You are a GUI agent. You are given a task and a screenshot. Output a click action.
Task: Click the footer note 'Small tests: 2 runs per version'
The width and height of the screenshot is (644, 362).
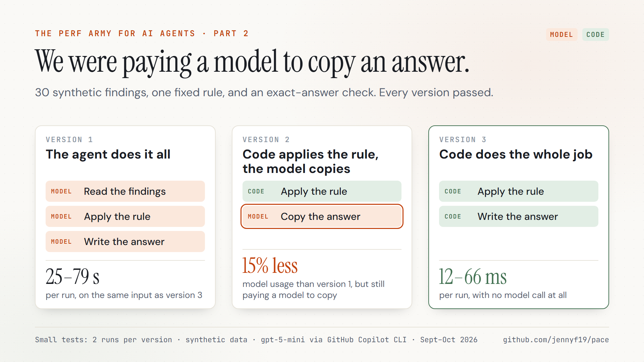104,340
